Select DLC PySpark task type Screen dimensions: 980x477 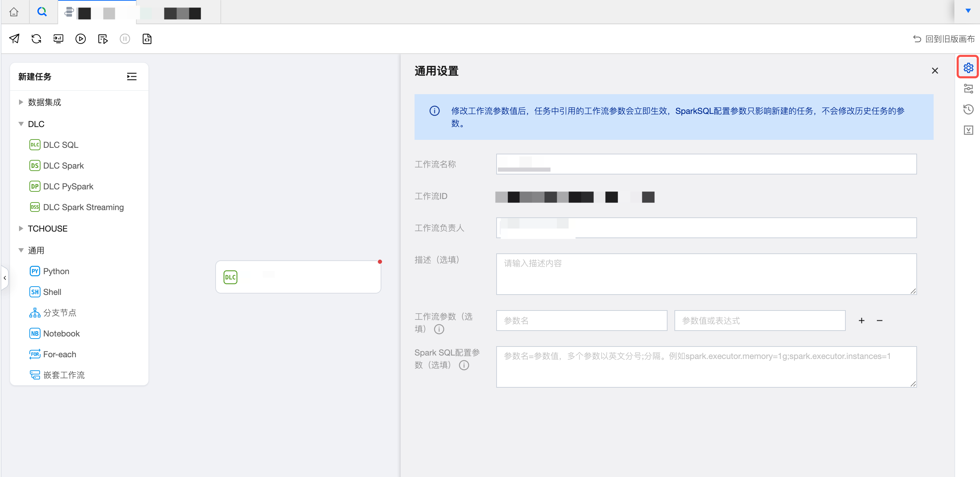[68, 187]
